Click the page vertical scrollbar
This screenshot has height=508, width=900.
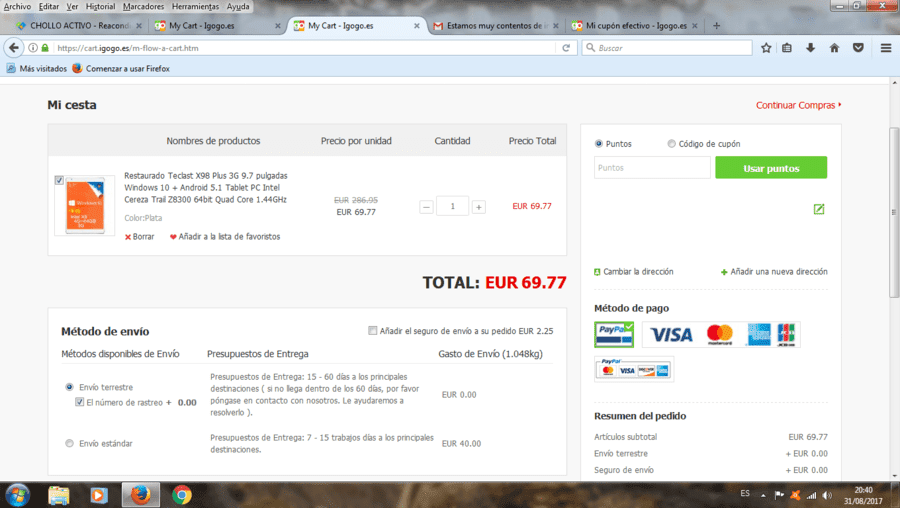(894, 212)
